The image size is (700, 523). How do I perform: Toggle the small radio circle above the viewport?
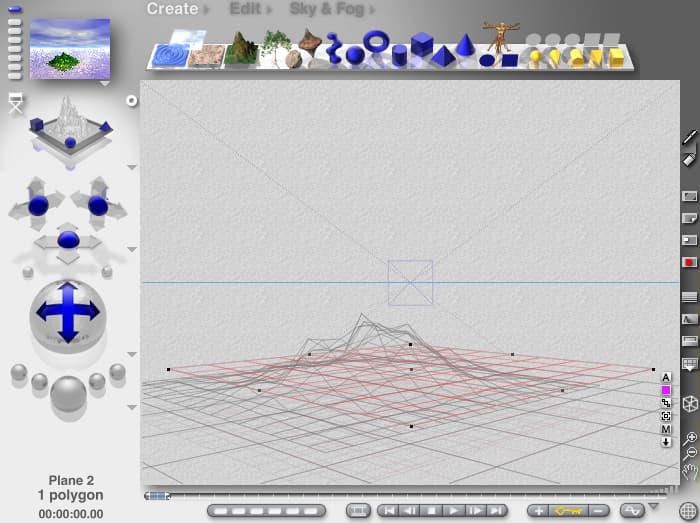click(x=131, y=101)
